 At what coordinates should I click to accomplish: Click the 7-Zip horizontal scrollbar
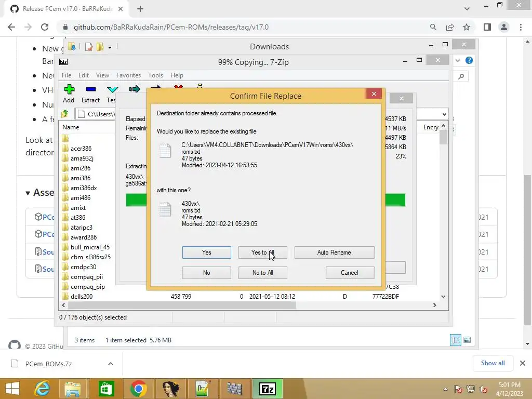[x=182, y=305]
